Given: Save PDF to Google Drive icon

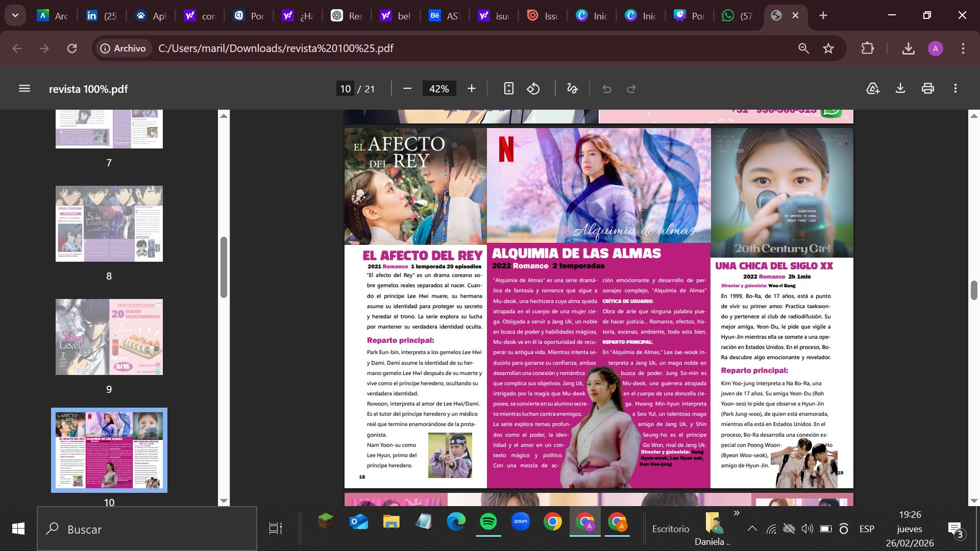Looking at the screenshot, I should (872, 89).
